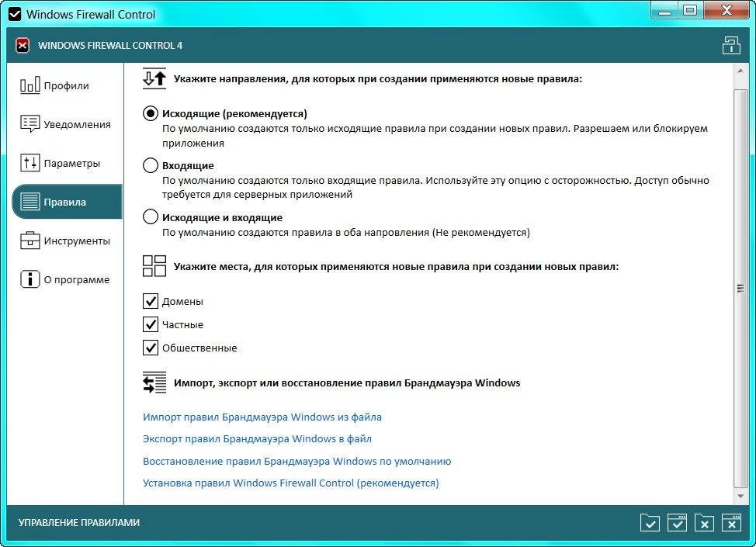756x547 pixels.
Task: Uncheck the Частные checkbox
Action: coord(151,324)
